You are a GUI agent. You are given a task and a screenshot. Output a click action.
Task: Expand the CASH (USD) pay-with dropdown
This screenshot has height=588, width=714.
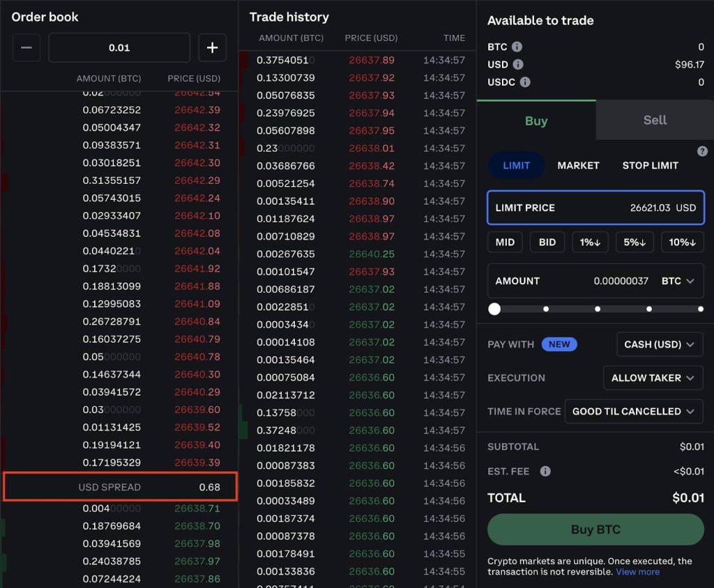659,344
